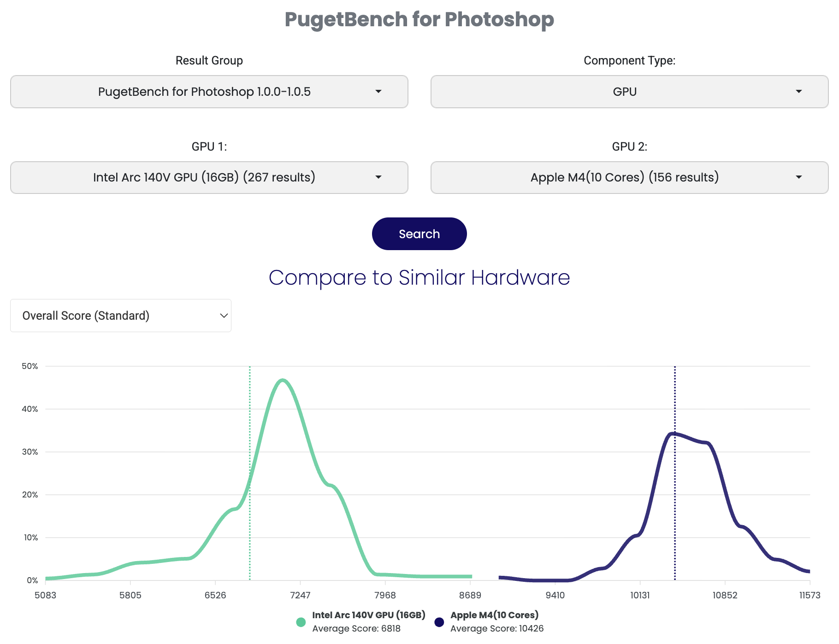Click the peak of the green Intel curve
The image size is (839, 644).
283,380
